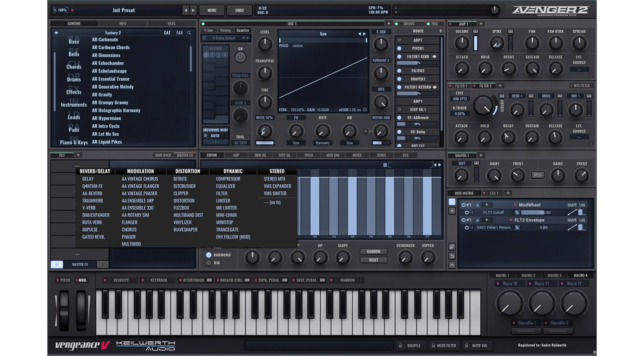644x356 pixels.
Task: Toggle the SPLIT button in the Shaper panel
Action: point(538,175)
